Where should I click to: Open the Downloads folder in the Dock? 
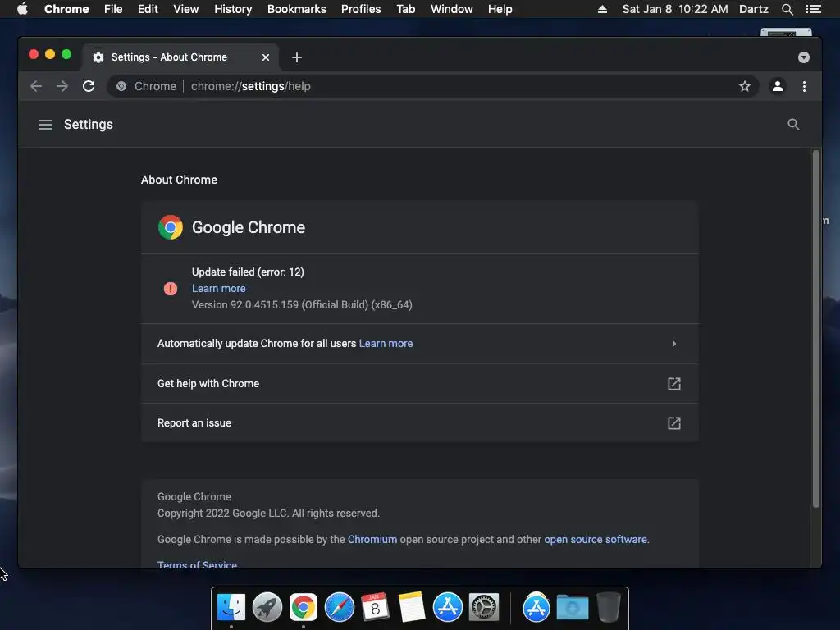572,608
